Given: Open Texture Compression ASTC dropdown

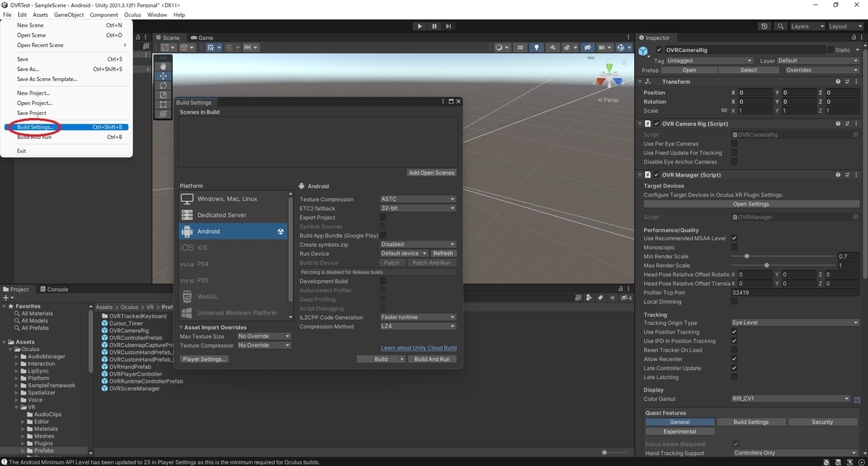Looking at the screenshot, I should 418,199.
